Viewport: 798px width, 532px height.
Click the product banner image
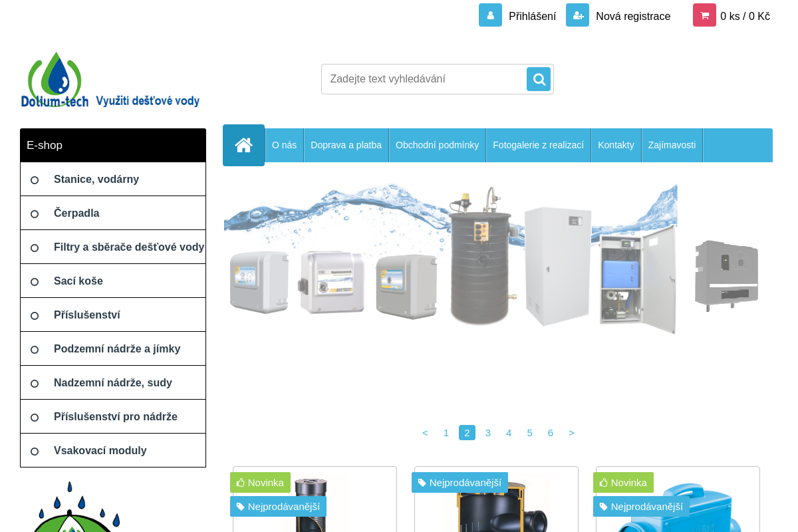click(x=497, y=259)
